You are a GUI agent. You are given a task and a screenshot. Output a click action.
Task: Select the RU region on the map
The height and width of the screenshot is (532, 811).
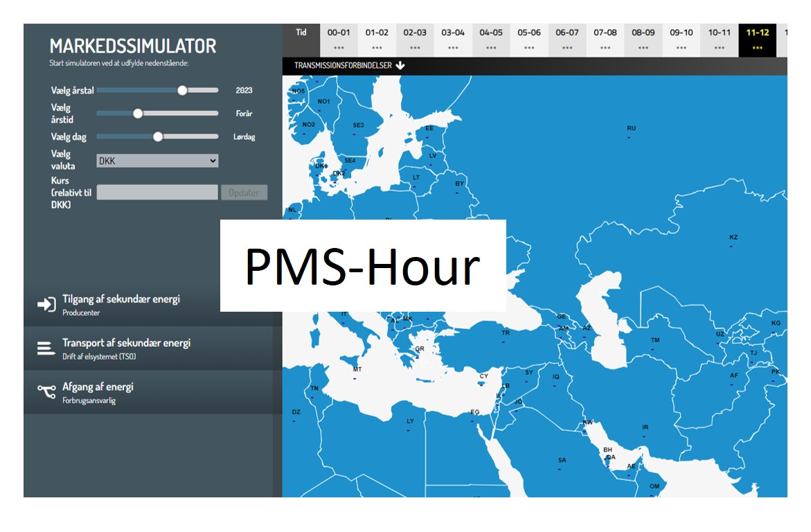point(631,129)
